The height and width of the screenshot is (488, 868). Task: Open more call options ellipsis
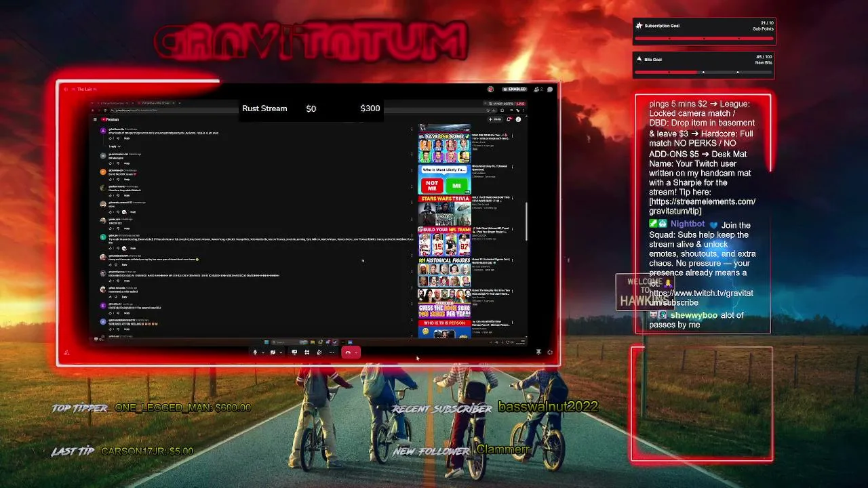click(x=332, y=352)
